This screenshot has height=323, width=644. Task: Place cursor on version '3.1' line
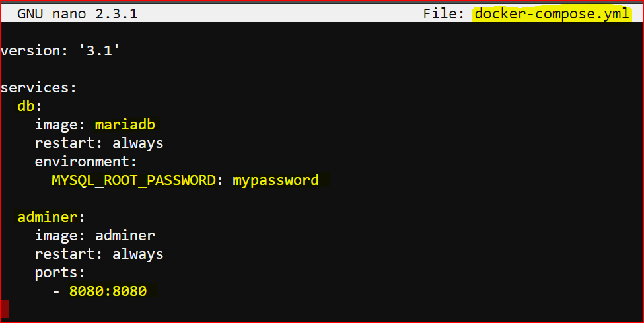[x=60, y=51]
